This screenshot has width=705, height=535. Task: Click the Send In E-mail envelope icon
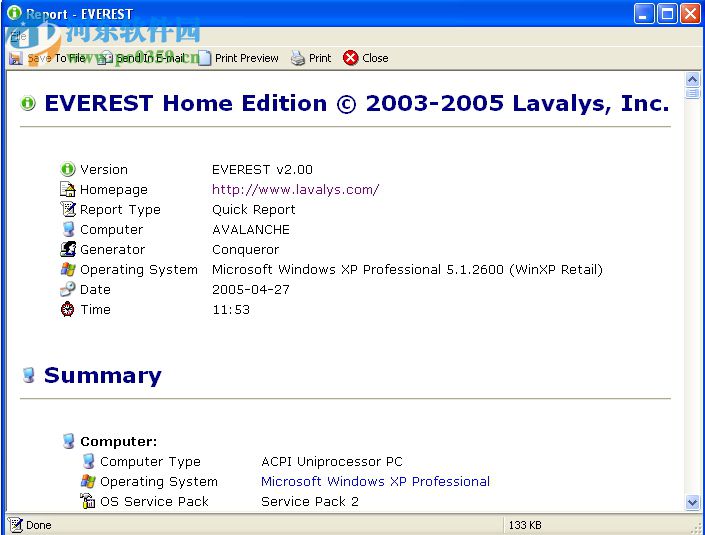[x=105, y=58]
